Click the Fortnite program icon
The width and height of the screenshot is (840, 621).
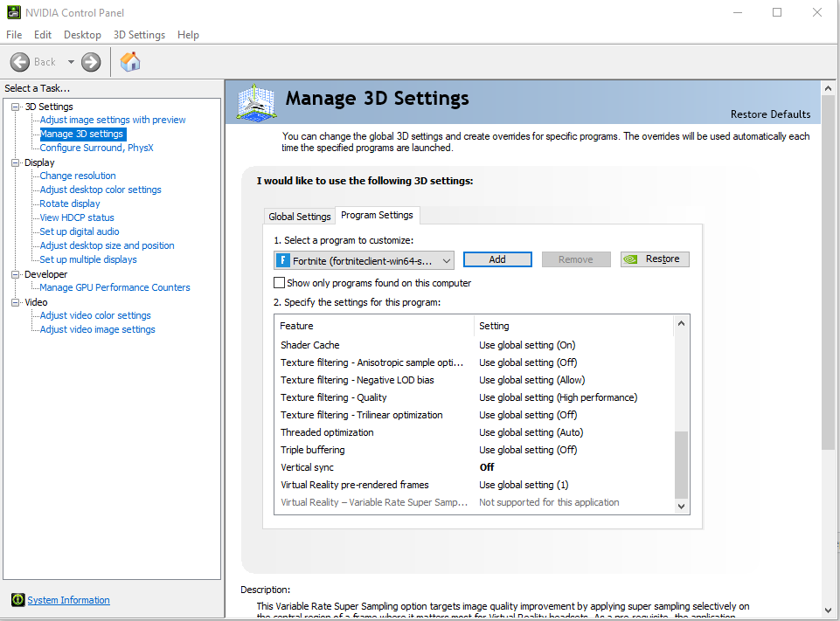point(283,260)
